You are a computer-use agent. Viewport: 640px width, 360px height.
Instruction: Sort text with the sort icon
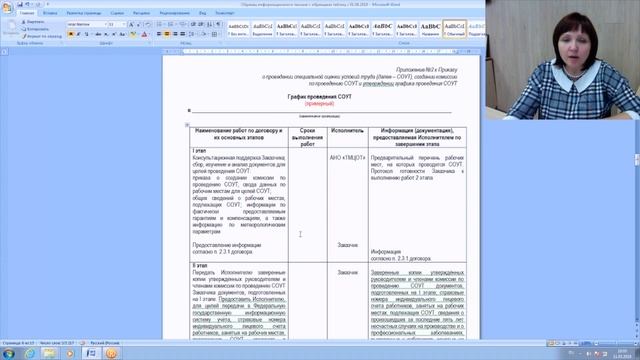(210, 24)
